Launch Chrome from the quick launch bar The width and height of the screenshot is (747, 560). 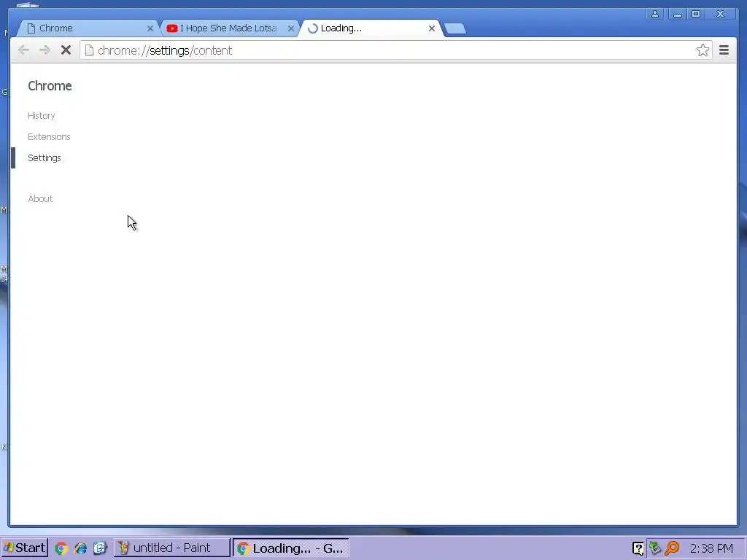coord(61,548)
